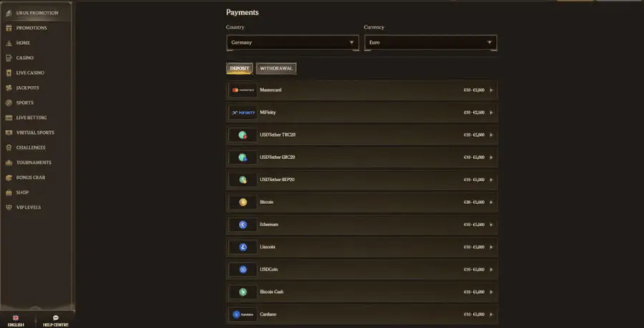644x328 pixels.
Task: Open the Casino section icon
Action: (9, 58)
